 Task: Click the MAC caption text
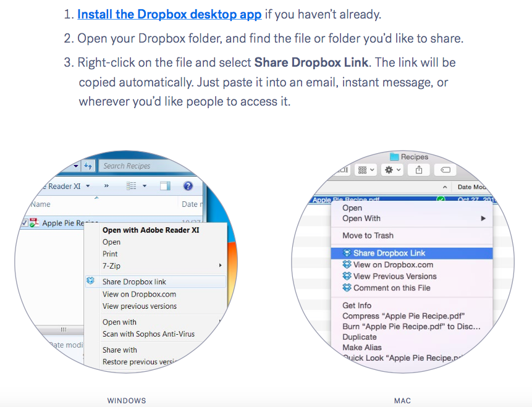coord(402,401)
